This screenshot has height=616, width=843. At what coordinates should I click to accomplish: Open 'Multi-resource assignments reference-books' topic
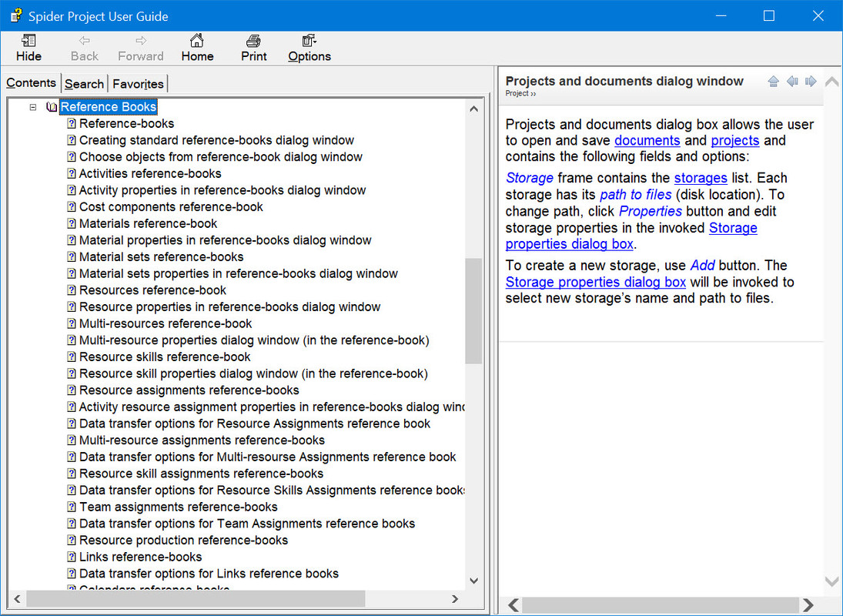(202, 440)
